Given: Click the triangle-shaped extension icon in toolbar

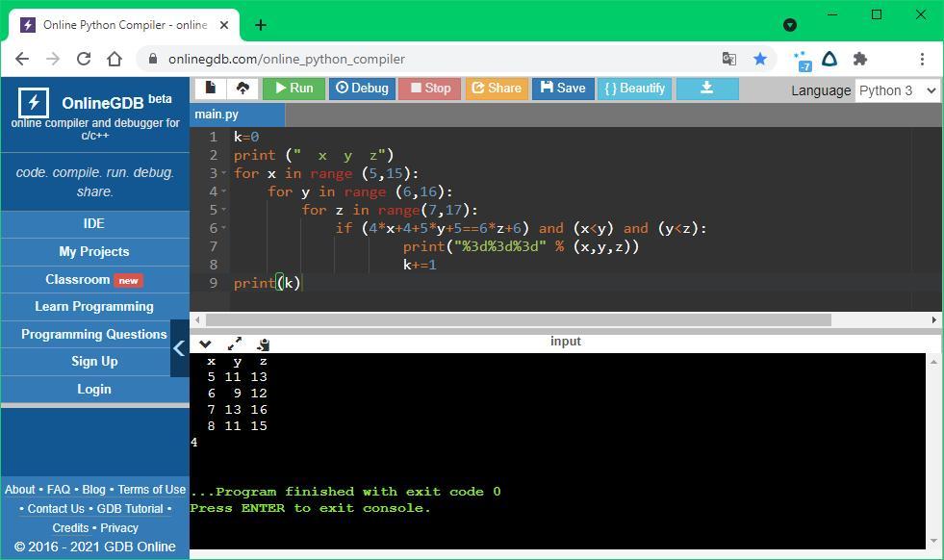Looking at the screenshot, I should click(830, 59).
